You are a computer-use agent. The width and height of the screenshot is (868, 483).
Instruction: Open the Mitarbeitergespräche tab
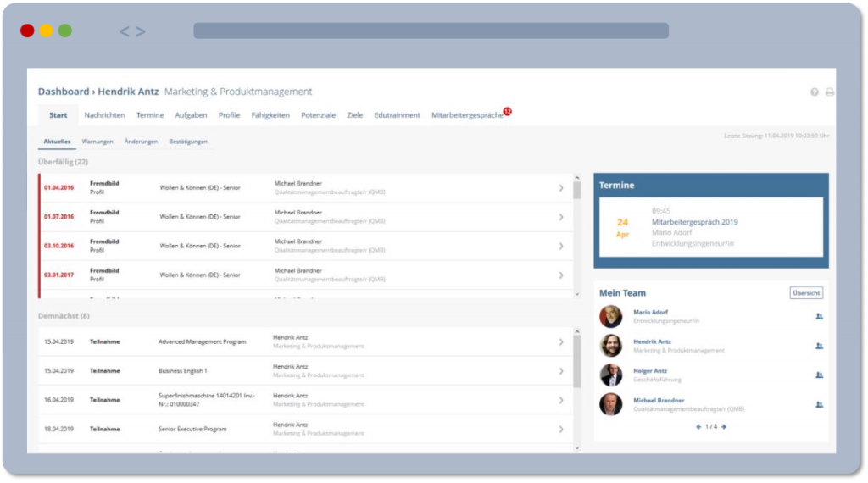coord(467,115)
